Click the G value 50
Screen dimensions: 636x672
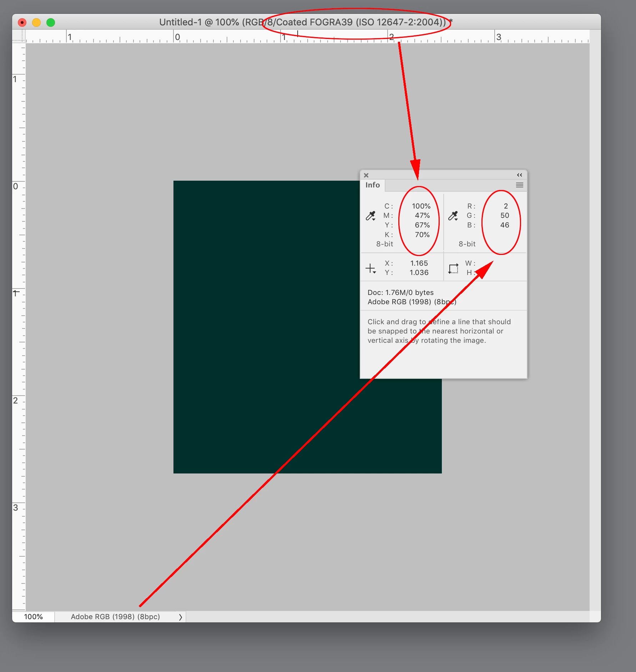[505, 215]
